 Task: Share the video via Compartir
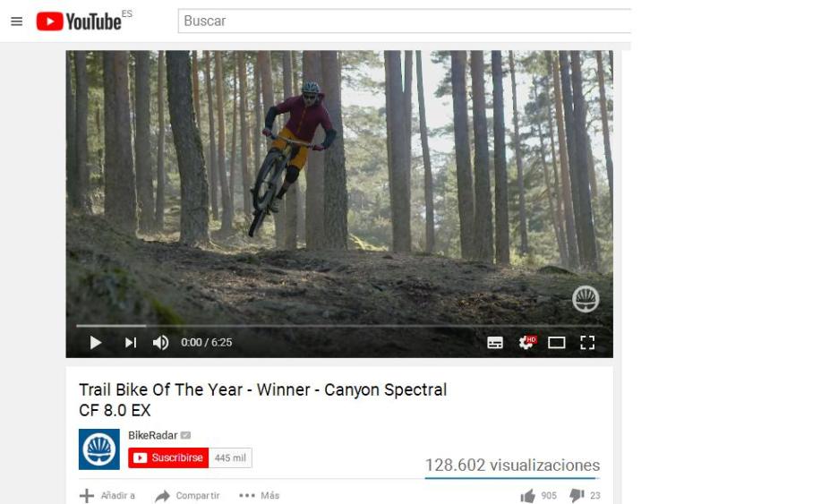(x=187, y=496)
